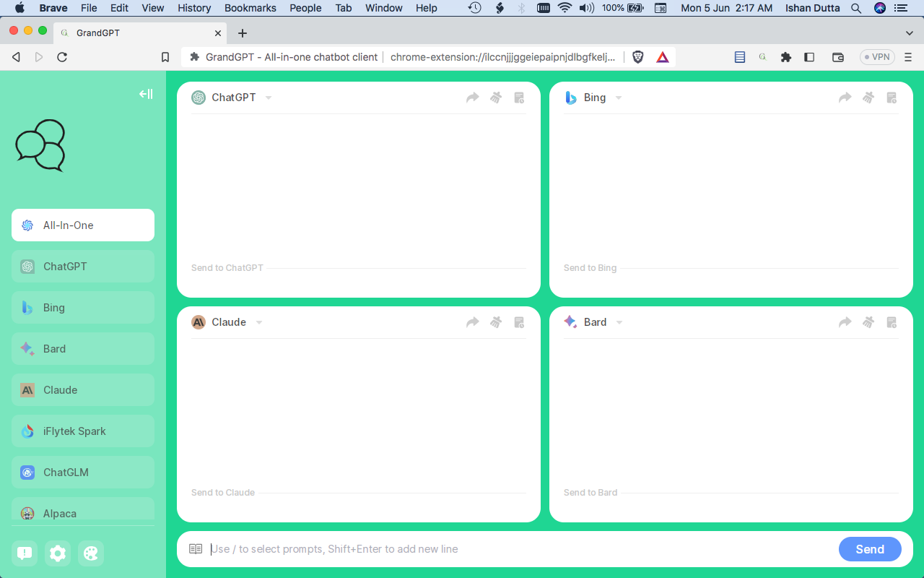Switch to Bing in the sidebar

click(x=83, y=308)
